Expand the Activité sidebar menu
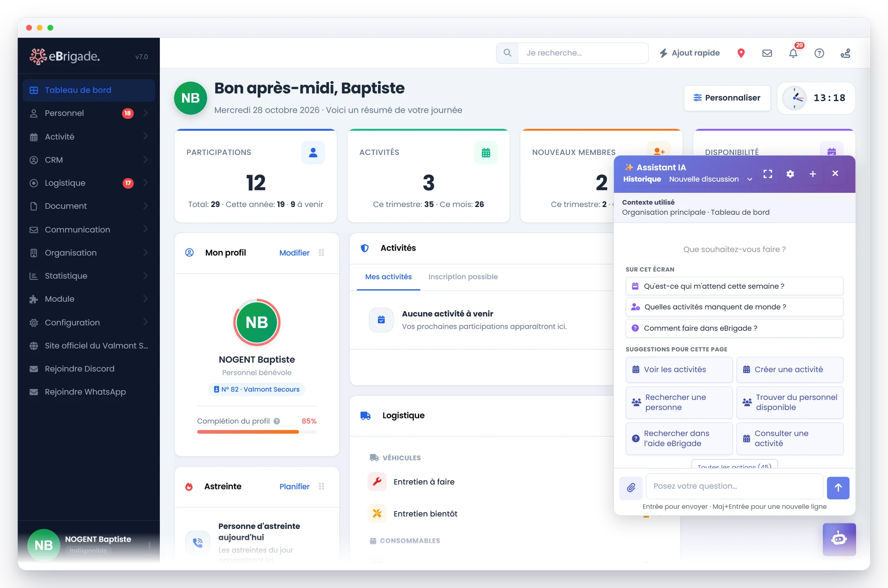The height and width of the screenshot is (588, 888). click(x=89, y=136)
